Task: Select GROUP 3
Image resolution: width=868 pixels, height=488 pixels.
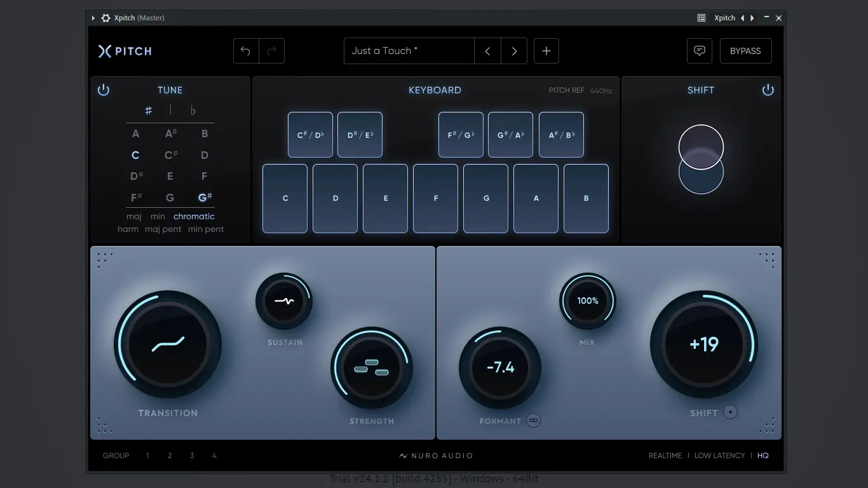Action: (192, 456)
